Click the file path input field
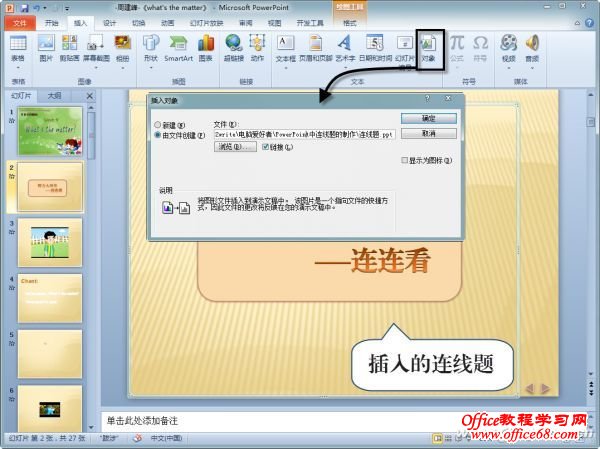 click(x=305, y=134)
